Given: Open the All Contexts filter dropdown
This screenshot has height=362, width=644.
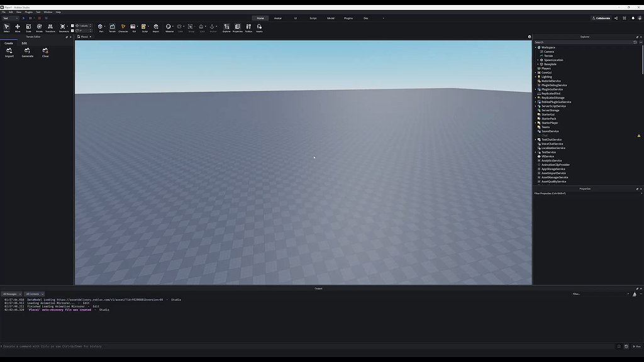Looking at the screenshot, I should click(34, 294).
